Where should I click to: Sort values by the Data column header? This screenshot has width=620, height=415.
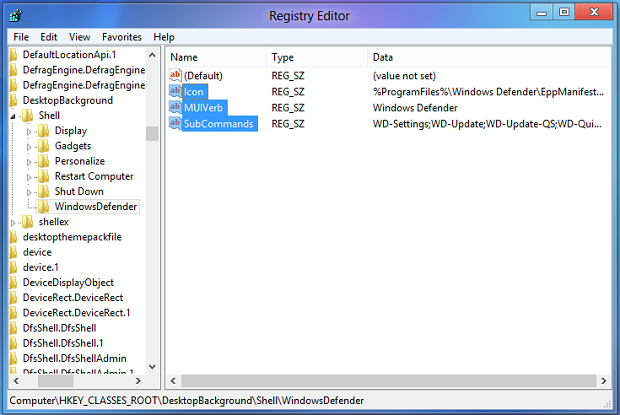click(x=489, y=57)
